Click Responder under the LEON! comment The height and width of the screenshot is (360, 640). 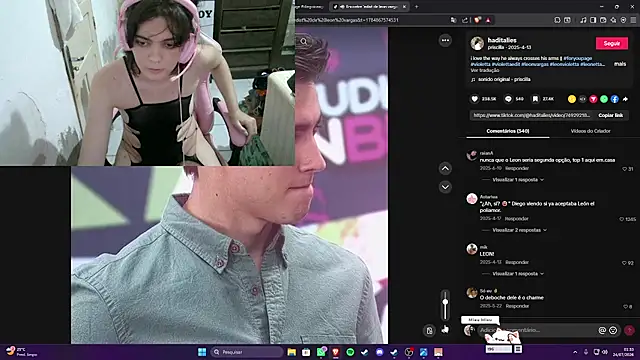(517, 262)
